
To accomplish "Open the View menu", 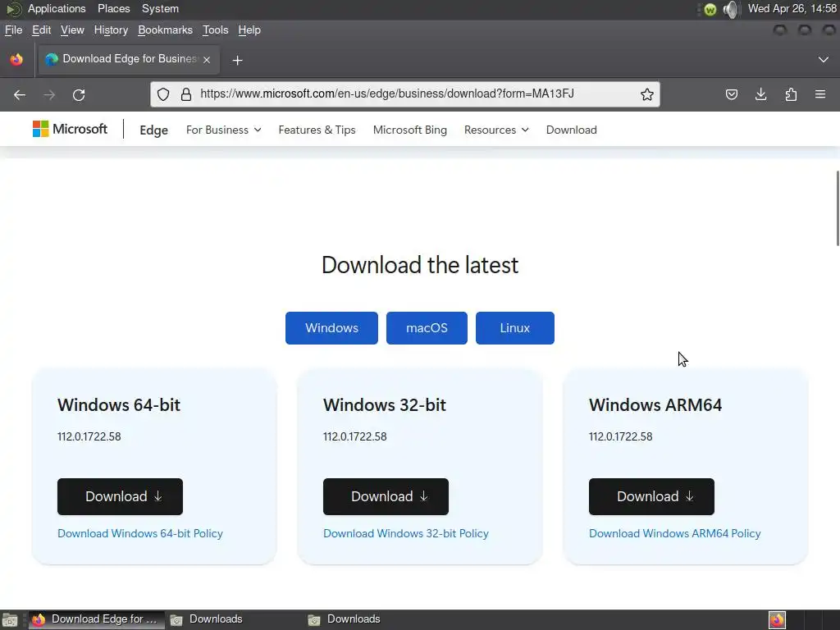I will point(72,30).
